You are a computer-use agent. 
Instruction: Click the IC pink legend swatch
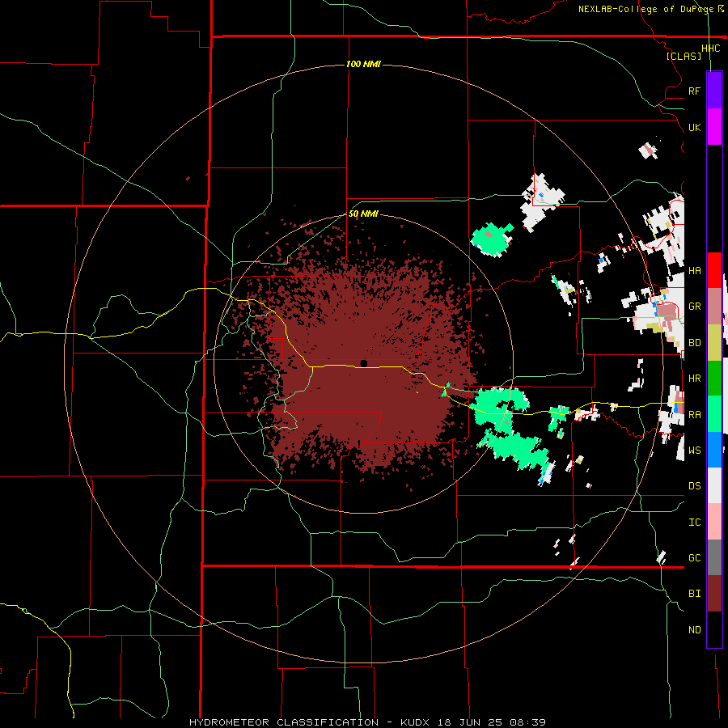point(714,522)
